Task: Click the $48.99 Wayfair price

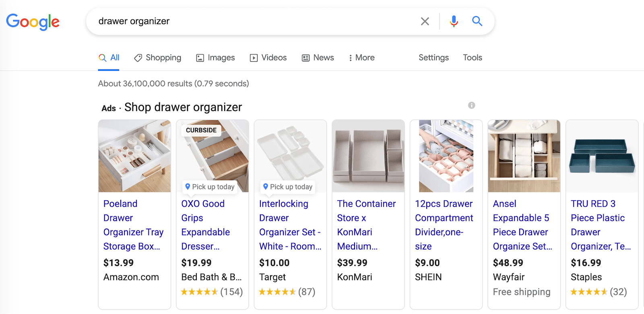Action: (x=508, y=263)
